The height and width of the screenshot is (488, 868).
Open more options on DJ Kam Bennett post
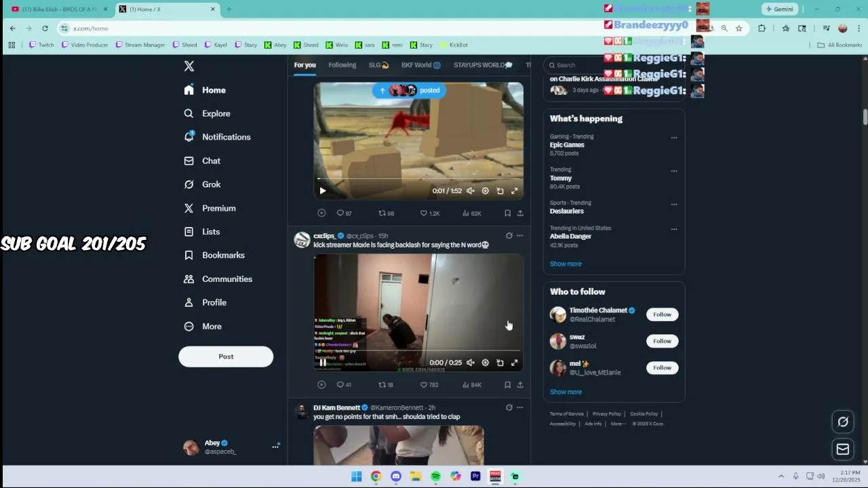pos(520,407)
